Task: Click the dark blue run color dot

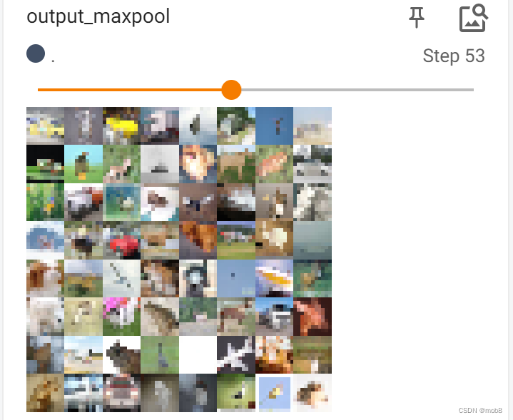Action: click(x=36, y=53)
